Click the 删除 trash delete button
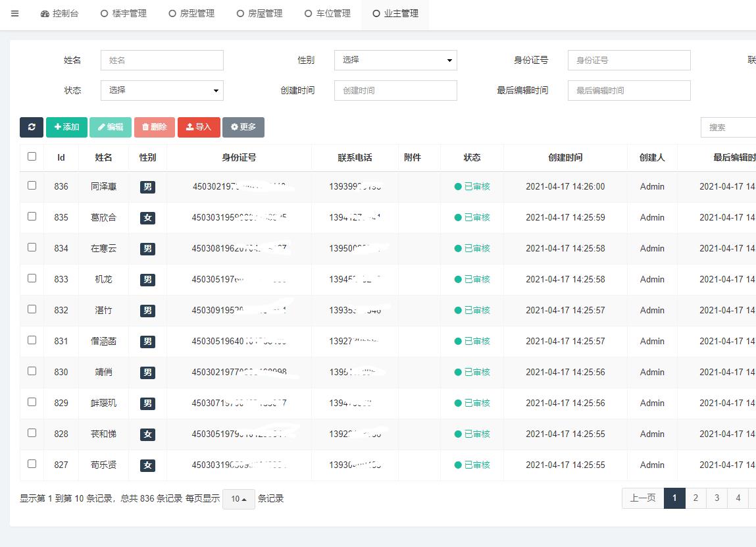 pos(155,127)
